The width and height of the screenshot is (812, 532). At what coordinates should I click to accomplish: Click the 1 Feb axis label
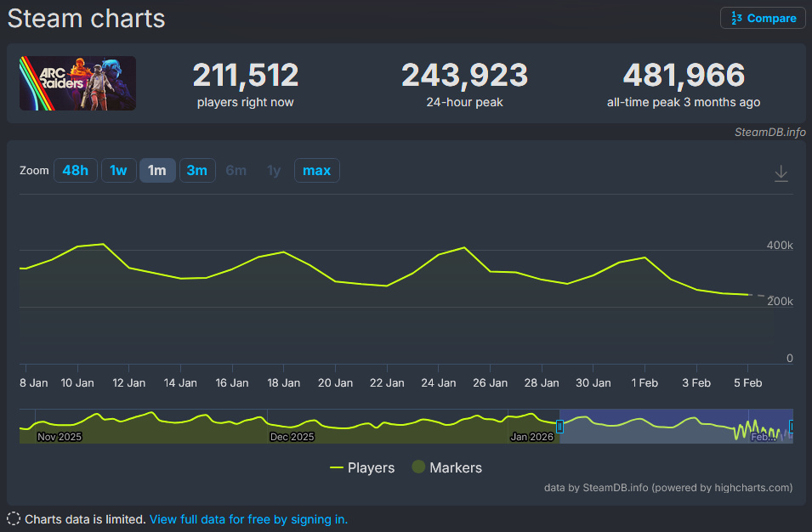point(644,383)
